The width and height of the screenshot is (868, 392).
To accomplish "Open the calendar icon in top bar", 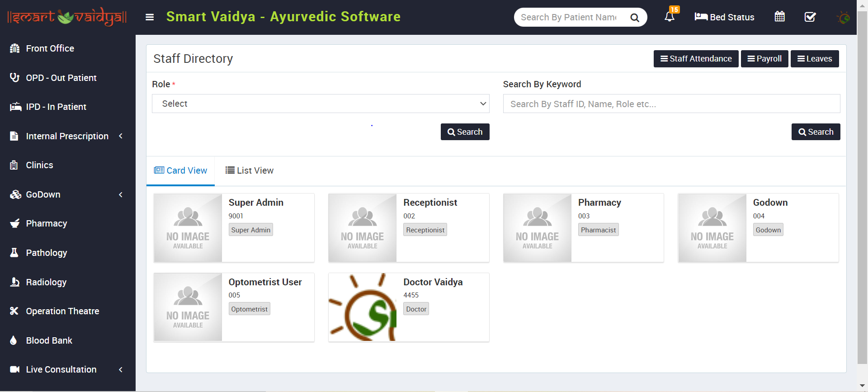I will coord(779,17).
